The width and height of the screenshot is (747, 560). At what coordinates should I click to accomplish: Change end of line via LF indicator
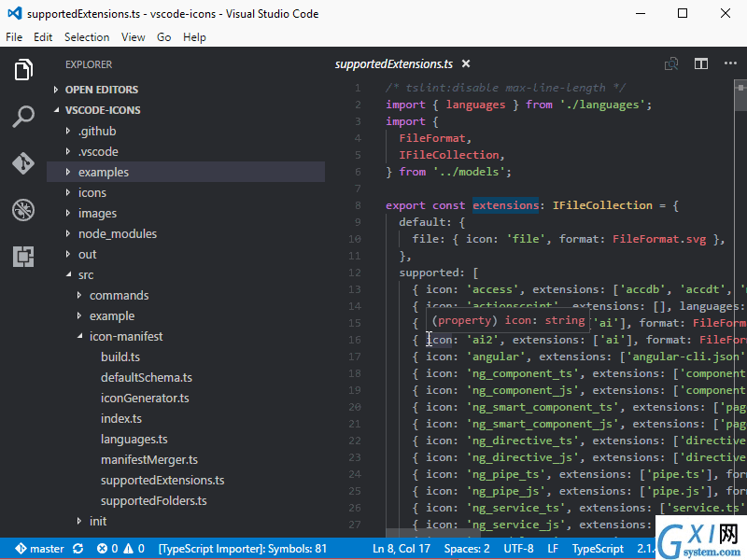coord(553,549)
